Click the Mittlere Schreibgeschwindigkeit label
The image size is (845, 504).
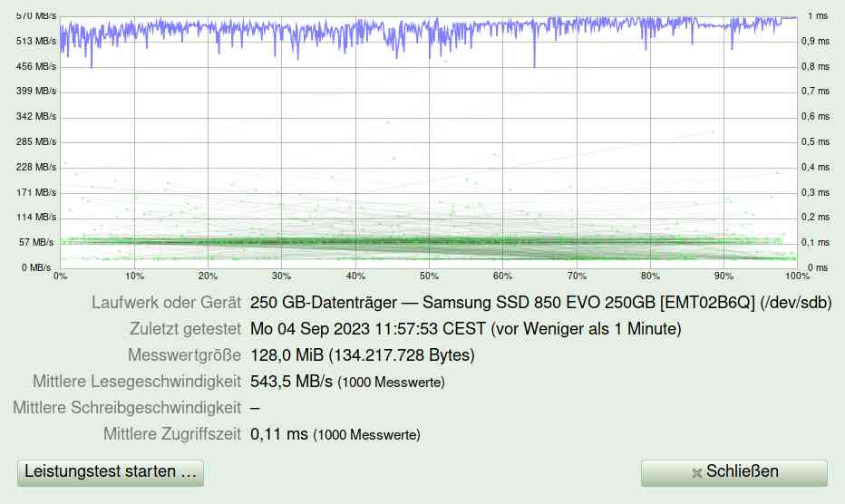pos(127,408)
